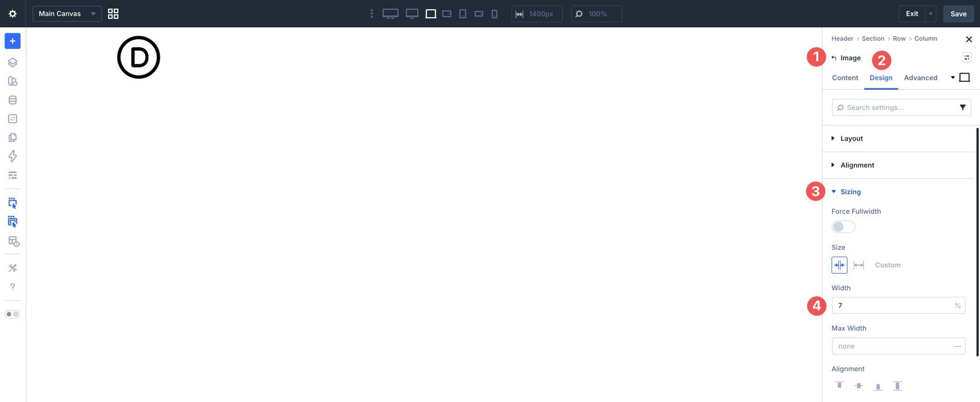Toggle the Force Fullwidth switch
This screenshot has width=980, height=402.
[x=843, y=227]
